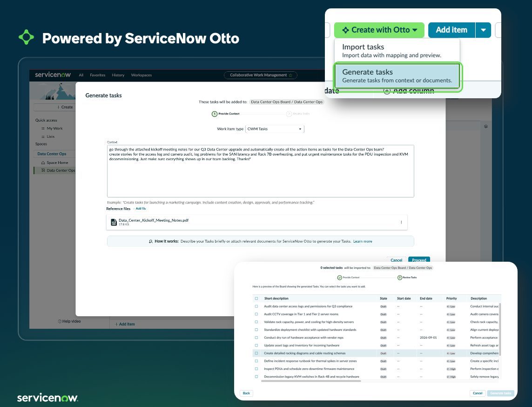The image size is (532, 407).
Task: Click the completed Provide Context checkmark in review panel
Action: pos(340,278)
